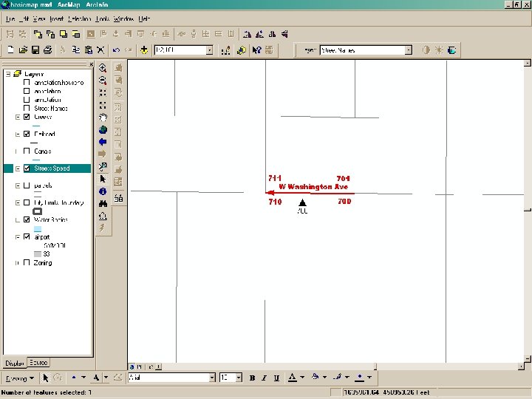The width and height of the screenshot is (532, 399).
Task: Open the Editor toolbar icon
Action: pyautogui.click(x=225, y=50)
